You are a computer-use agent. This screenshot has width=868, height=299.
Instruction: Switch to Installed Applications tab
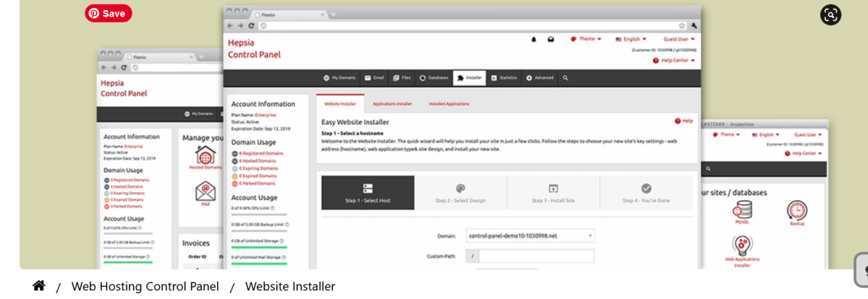[448, 104]
